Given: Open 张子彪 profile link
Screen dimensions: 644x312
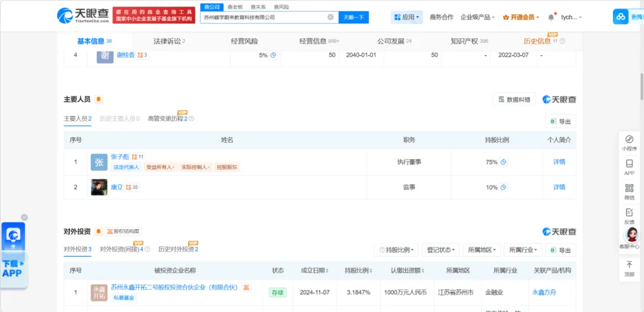Looking at the screenshot, I should (120, 157).
